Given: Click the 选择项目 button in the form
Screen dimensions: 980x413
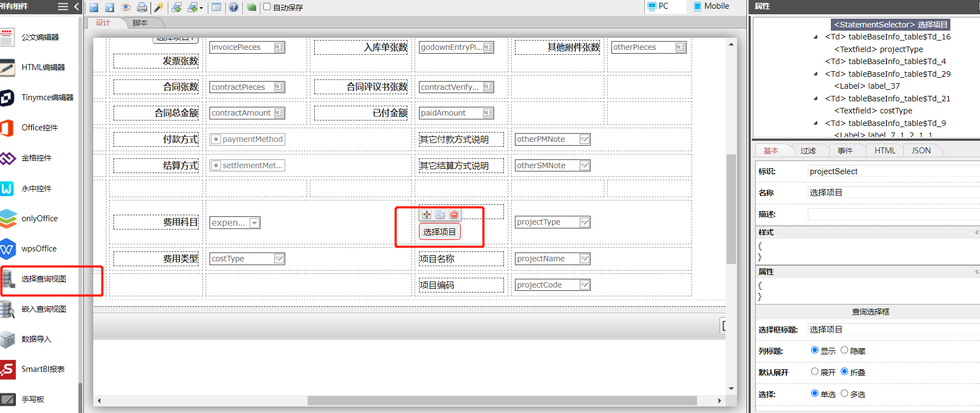Looking at the screenshot, I should pyautogui.click(x=440, y=232).
